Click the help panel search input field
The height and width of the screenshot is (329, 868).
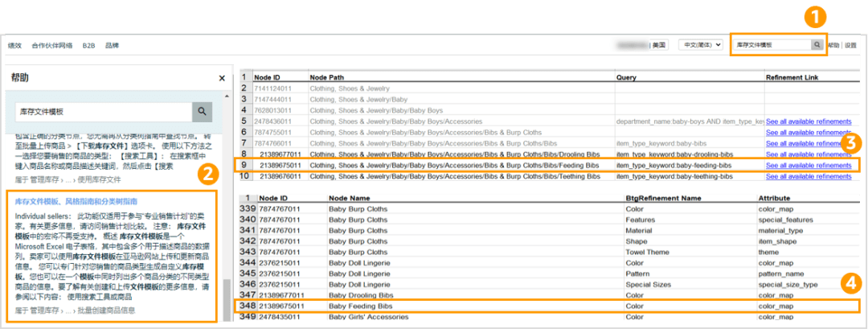[103, 112]
